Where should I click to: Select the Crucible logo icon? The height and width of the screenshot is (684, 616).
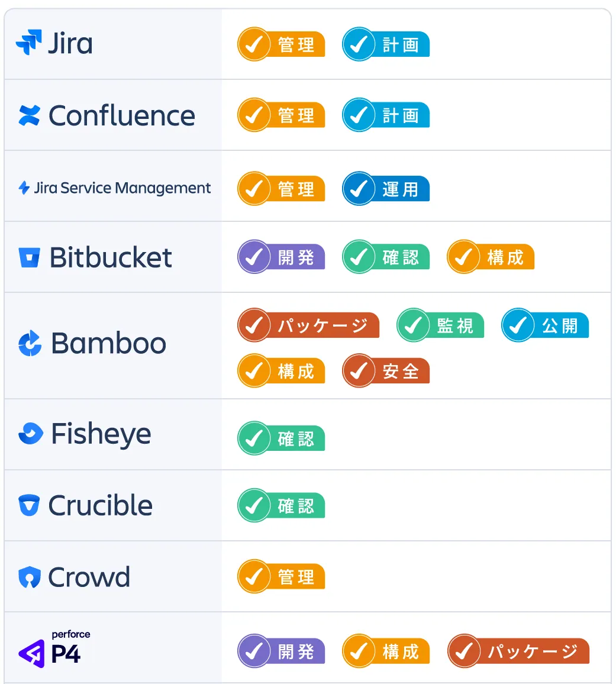coord(29,505)
